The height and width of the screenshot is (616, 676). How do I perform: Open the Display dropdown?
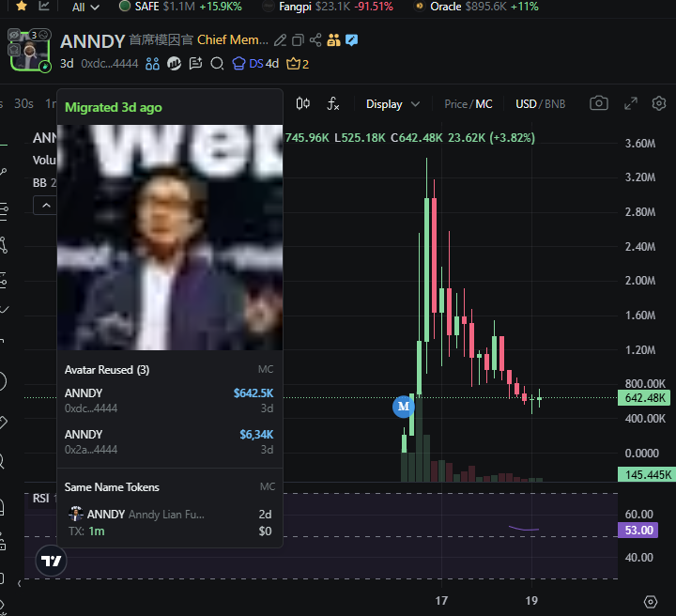(392, 104)
